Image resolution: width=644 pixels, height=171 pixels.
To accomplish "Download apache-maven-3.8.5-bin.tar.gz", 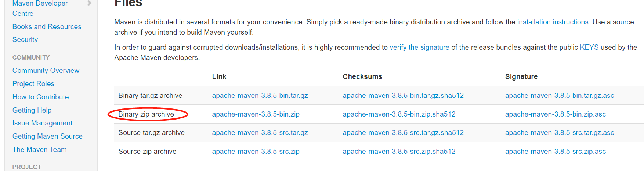I will [260, 95].
